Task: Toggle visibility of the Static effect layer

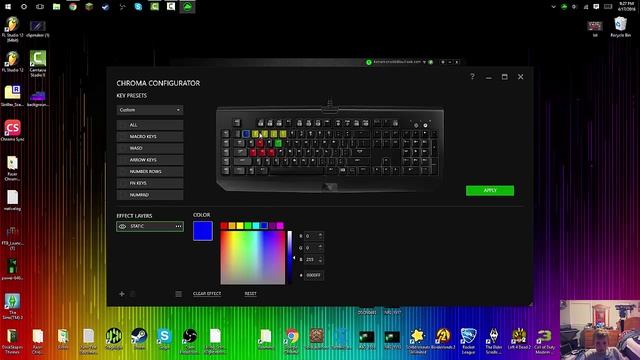Action: 122,227
